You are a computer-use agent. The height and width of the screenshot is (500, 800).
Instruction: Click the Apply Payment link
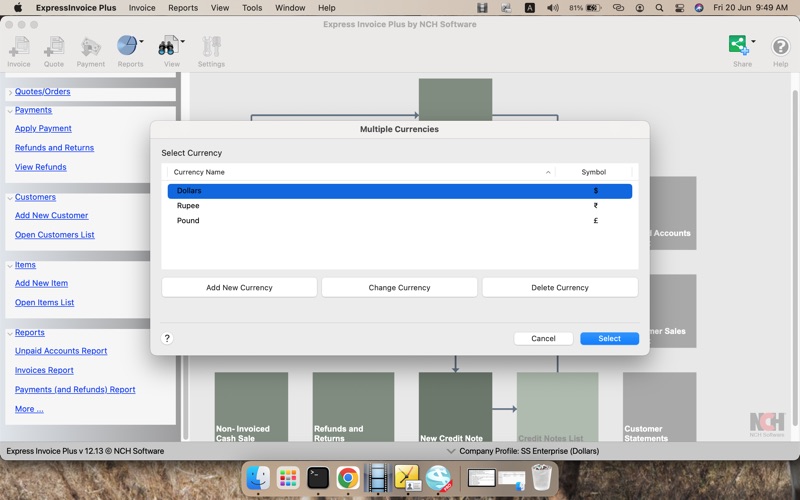click(x=43, y=129)
